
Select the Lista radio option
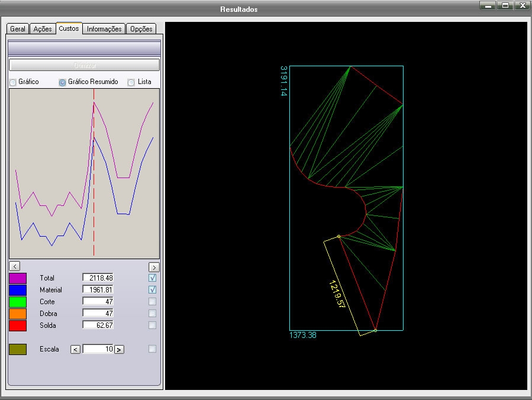(x=131, y=82)
